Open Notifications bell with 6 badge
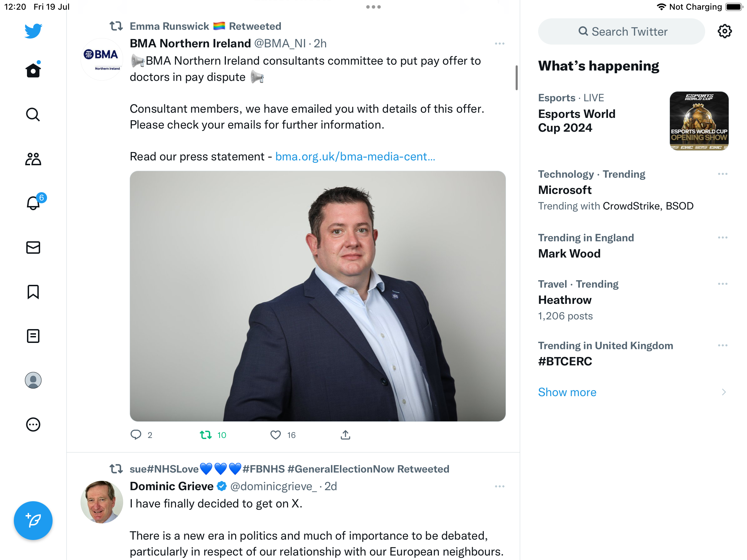Image resolution: width=747 pixels, height=560 pixels. (x=34, y=203)
